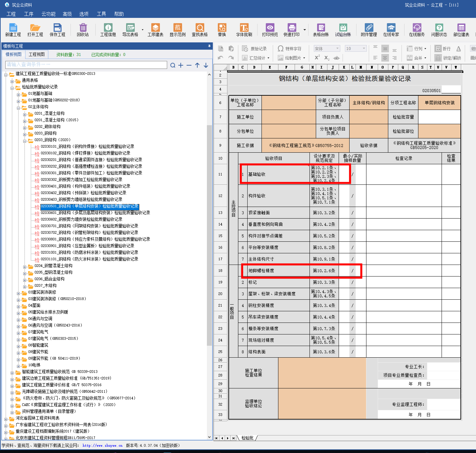Open the www.zhuyew.cn link

[102, 445]
